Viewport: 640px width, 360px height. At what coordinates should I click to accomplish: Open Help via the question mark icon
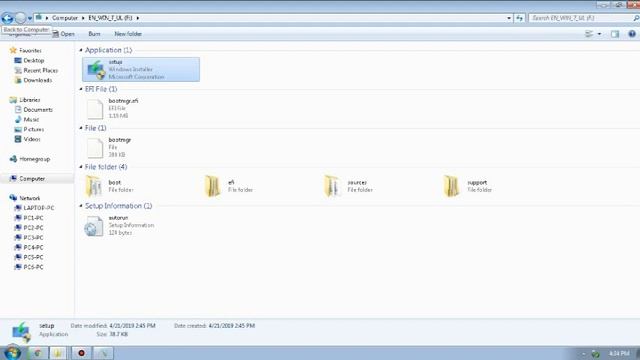632,34
